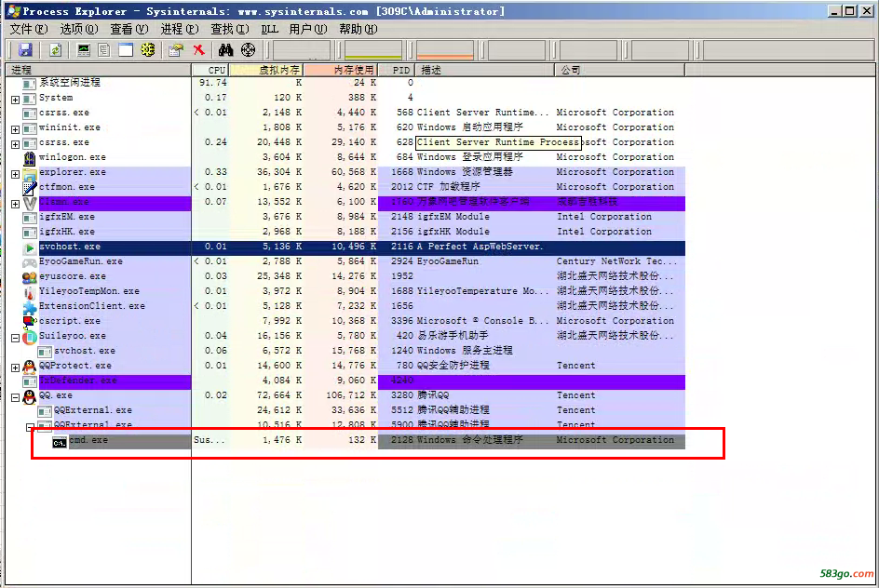This screenshot has height=588, width=879.
Task: Click the ExtensionClient.exe puzzle icon
Action: 30,307
